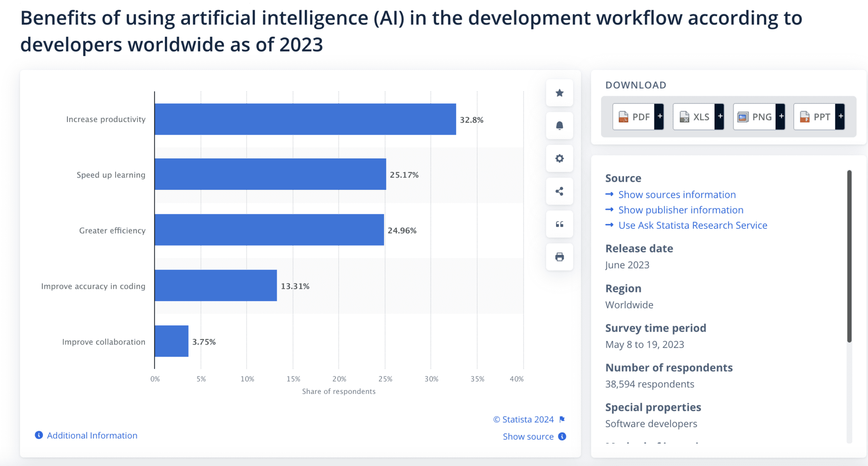Open Show publisher information
The height and width of the screenshot is (466, 868).
680,210
